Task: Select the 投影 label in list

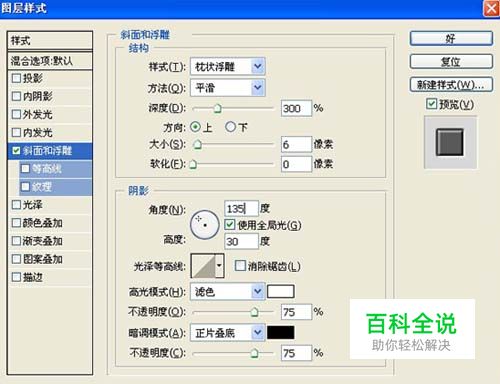Action: tap(32, 78)
